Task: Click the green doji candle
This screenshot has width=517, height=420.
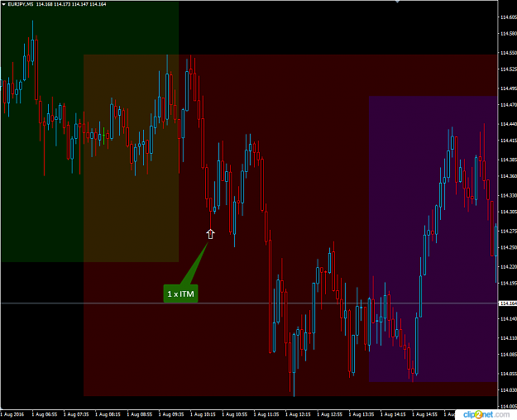Action: (104, 136)
